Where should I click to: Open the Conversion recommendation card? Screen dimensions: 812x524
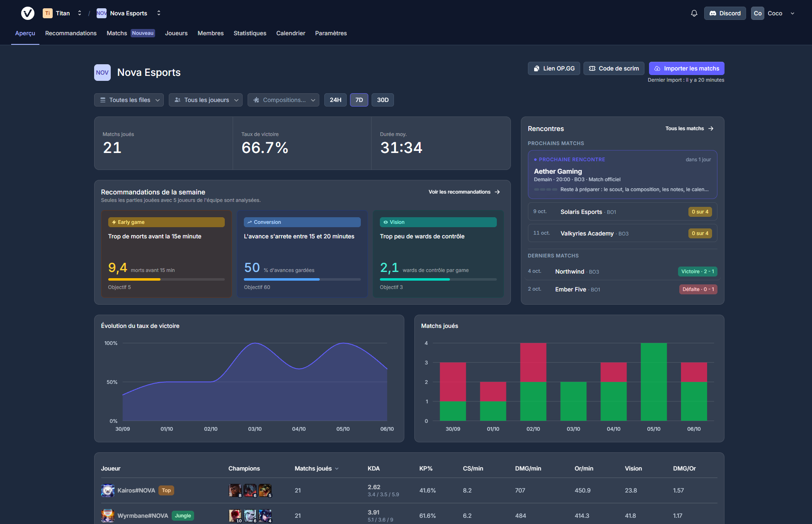(302, 254)
